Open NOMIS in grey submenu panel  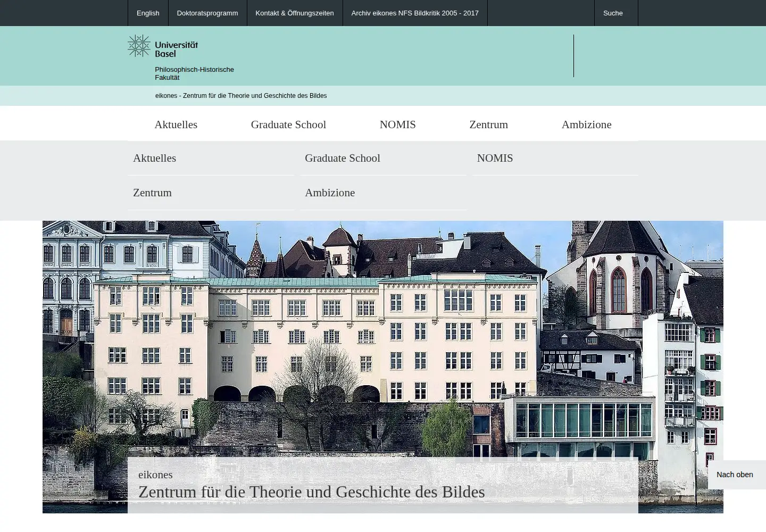(555, 158)
